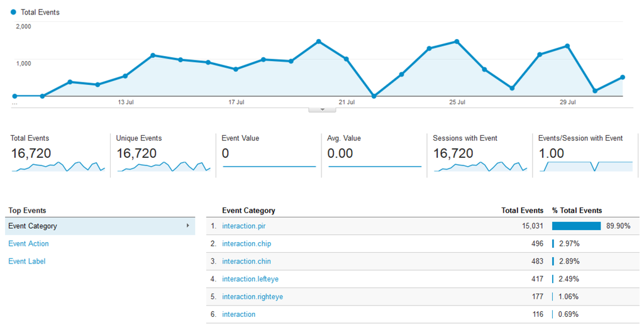Click the Sessions with Event sparkline

pos(480,167)
